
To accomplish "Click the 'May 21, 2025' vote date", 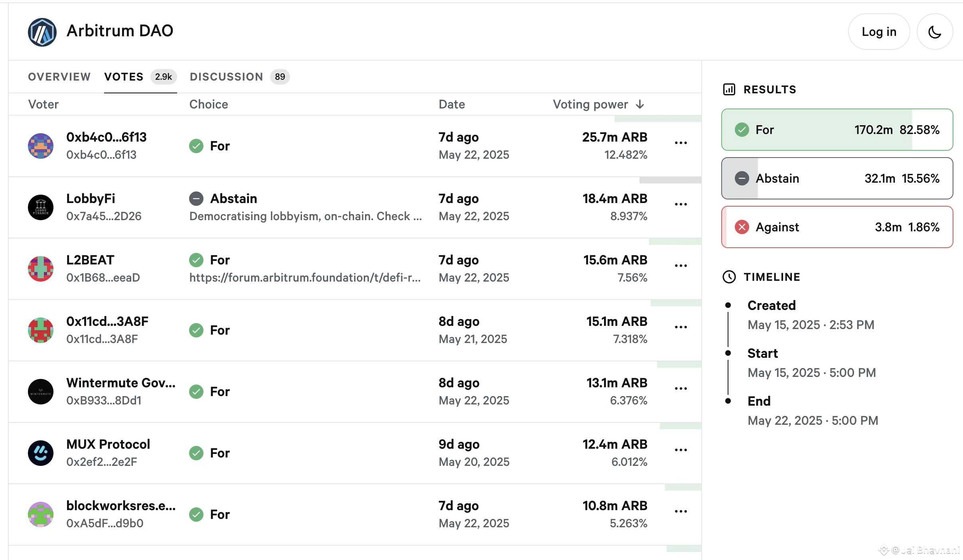I will pyautogui.click(x=473, y=339).
